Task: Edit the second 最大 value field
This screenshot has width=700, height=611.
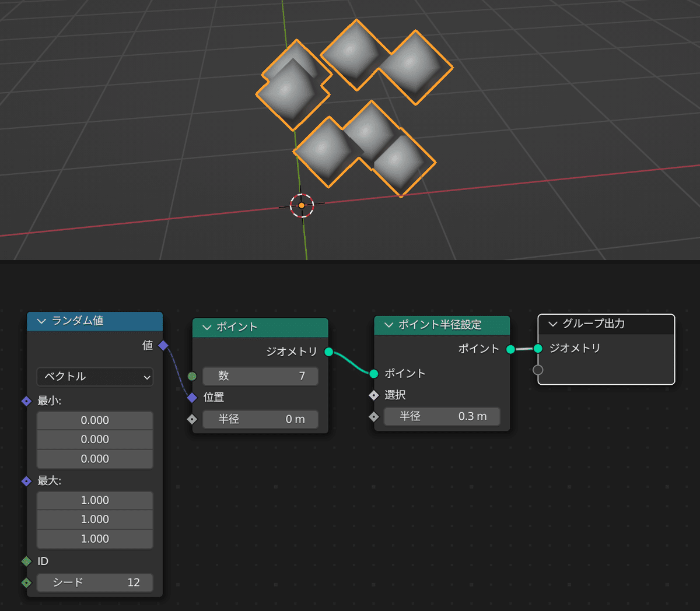Action: (94, 519)
